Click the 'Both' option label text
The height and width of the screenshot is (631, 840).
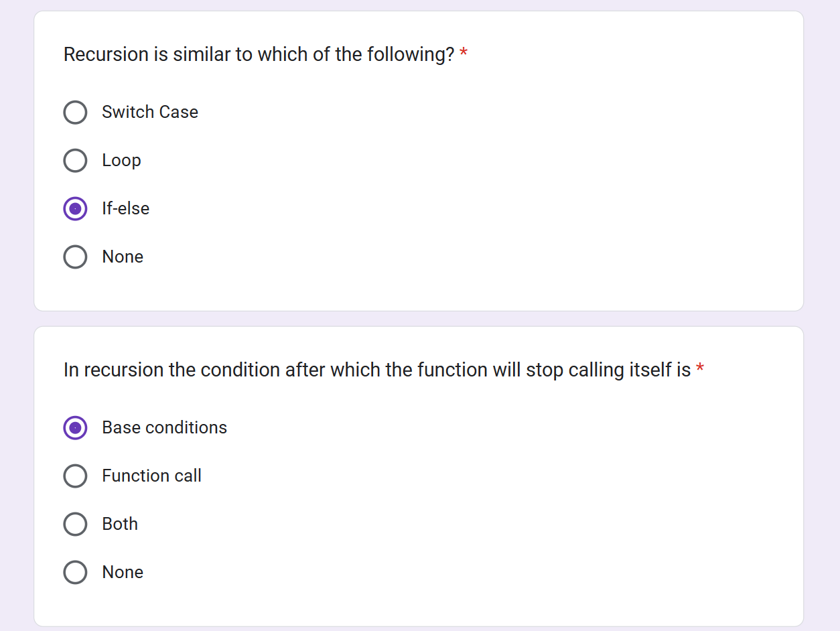(x=120, y=524)
